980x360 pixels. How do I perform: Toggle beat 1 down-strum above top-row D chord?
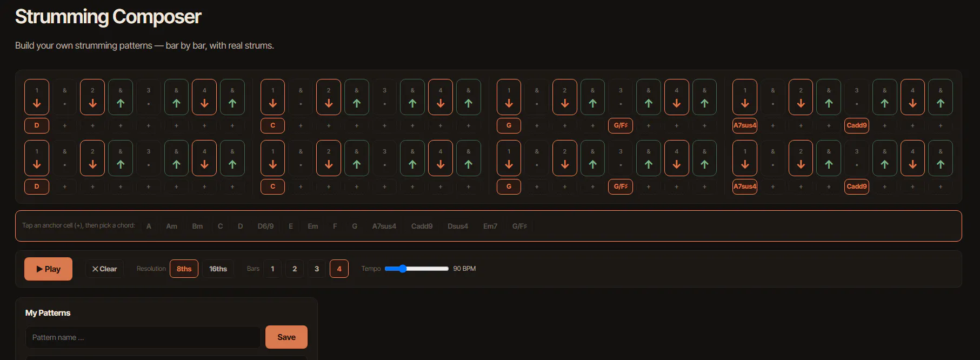(x=37, y=97)
